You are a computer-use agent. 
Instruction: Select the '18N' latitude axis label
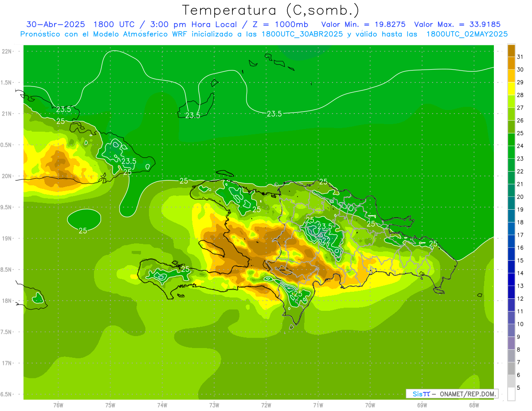click(6, 301)
